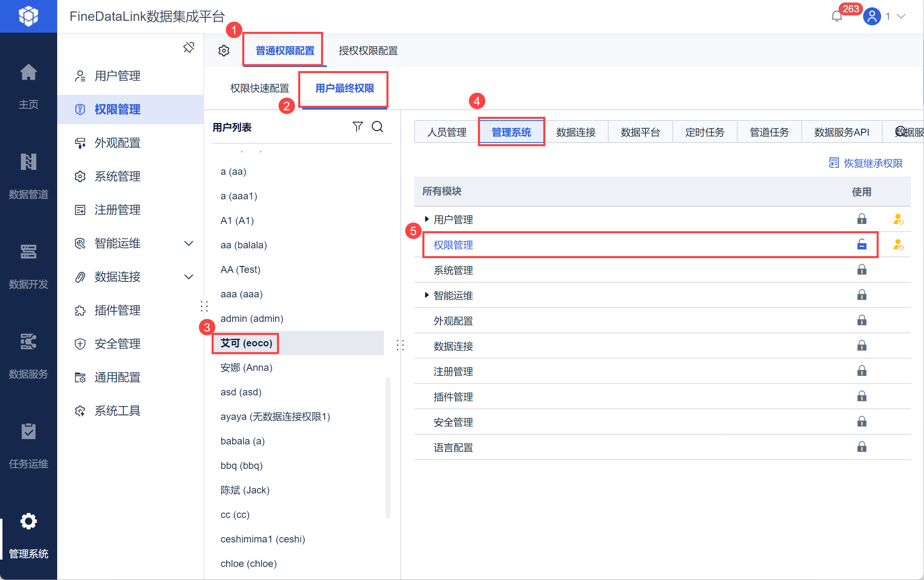Toggle the lock for 语言配置 usage

click(x=862, y=447)
